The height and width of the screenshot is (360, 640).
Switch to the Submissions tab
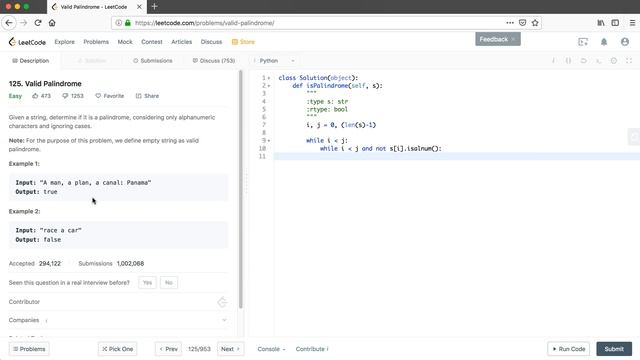[153, 60]
